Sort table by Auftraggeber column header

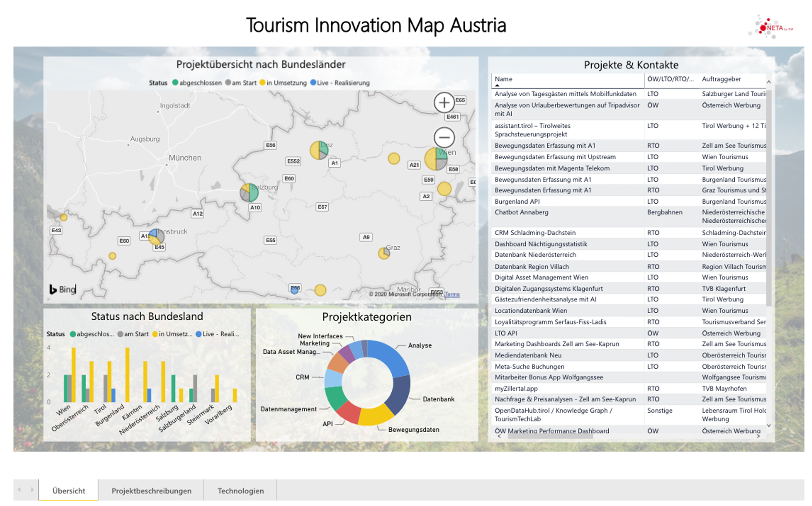click(721, 79)
